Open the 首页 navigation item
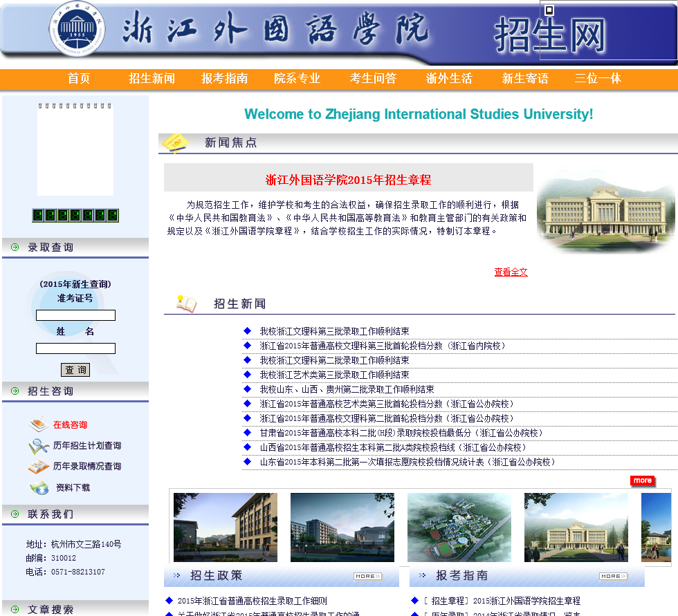 (79, 79)
